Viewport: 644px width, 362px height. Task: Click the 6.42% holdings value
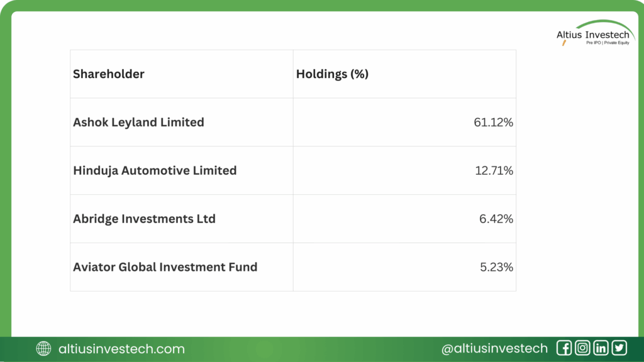pyautogui.click(x=496, y=219)
